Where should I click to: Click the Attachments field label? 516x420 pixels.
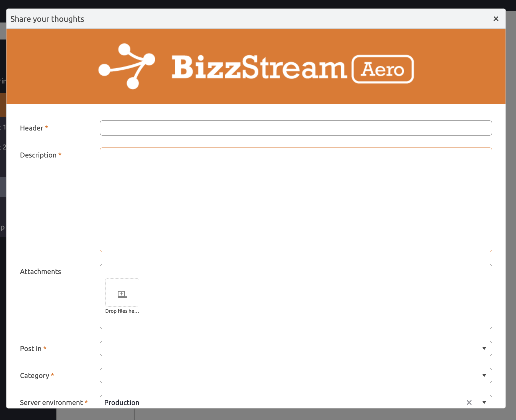40,271
